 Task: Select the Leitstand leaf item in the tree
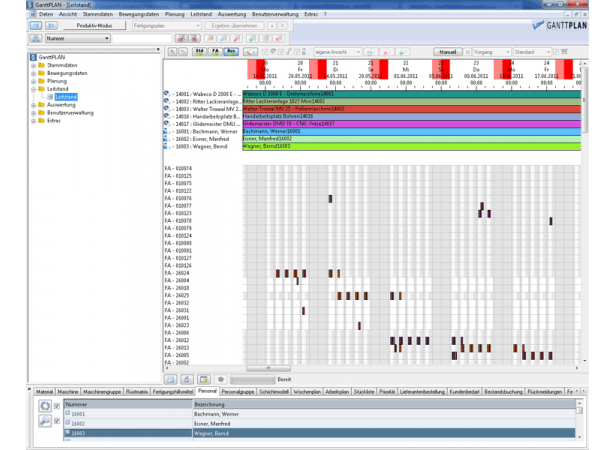(66, 97)
